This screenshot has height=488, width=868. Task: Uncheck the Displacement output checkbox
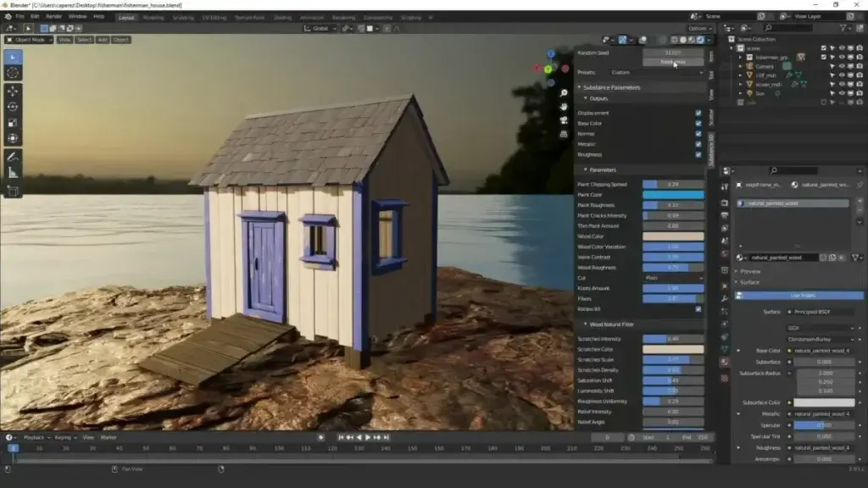(698, 113)
